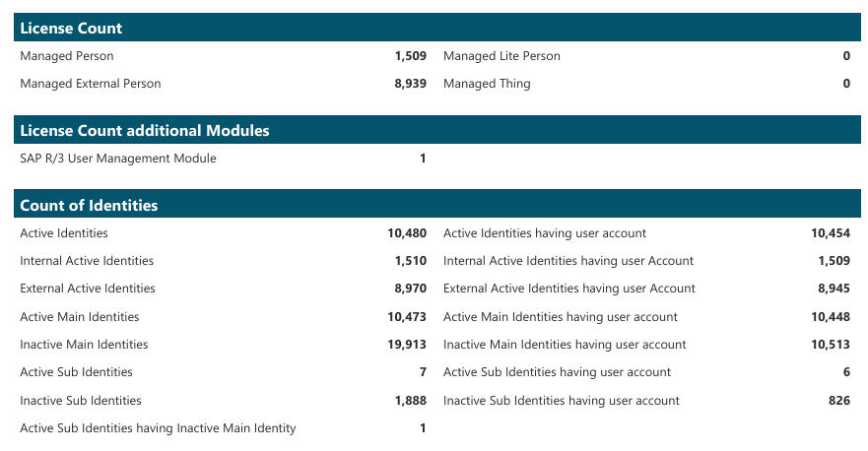The height and width of the screenshot is (451, 868).
Task: Click the License Count section header
Action: (x=437, y=28)
